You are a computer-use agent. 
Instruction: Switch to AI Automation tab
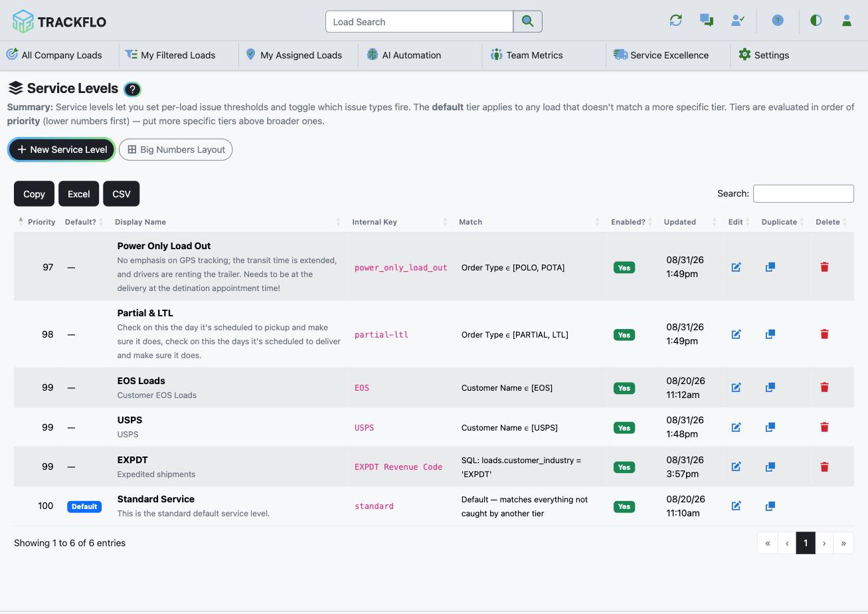[404, 55]
